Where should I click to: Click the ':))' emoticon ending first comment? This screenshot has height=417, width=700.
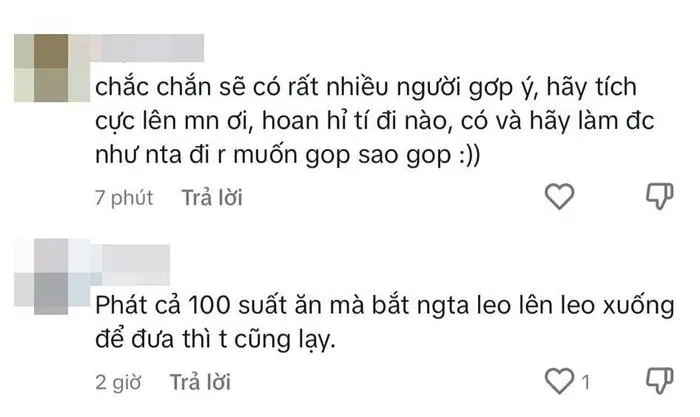click(x=470, y=155)
